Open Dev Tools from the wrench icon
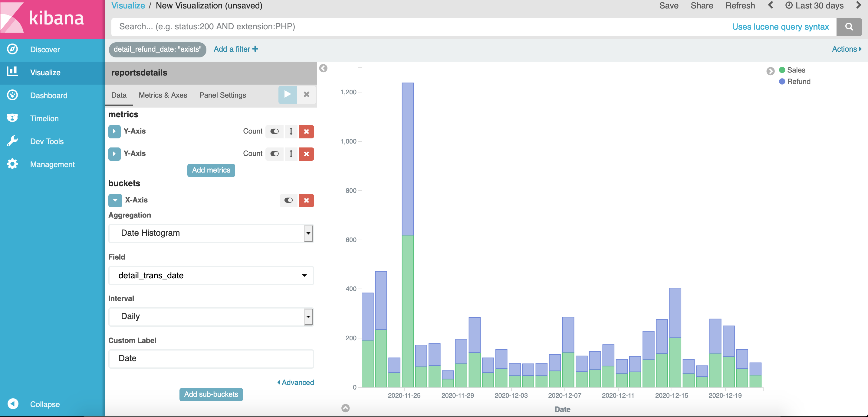This screenshot has width=868, height=417. coord(12,141)
